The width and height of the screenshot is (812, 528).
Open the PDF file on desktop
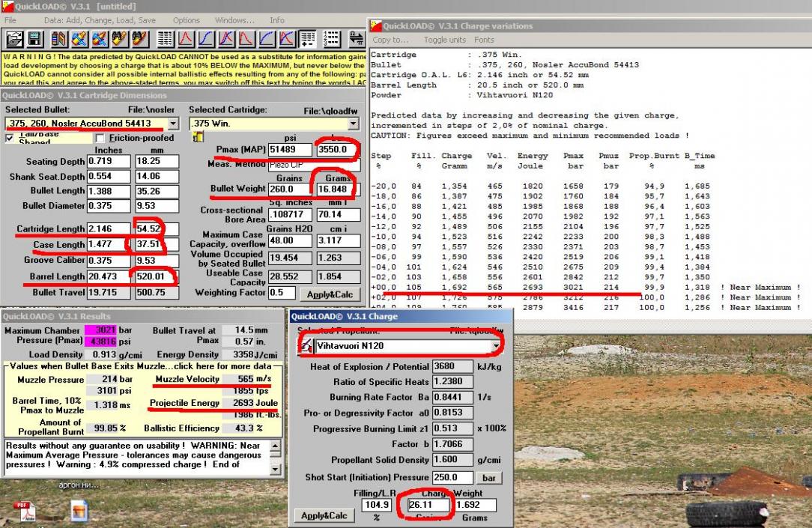(25, 511)
